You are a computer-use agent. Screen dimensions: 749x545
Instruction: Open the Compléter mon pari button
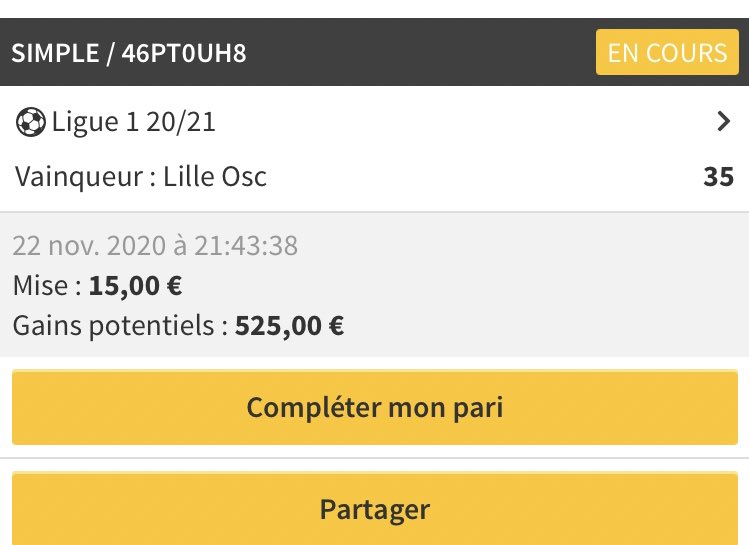375,407
